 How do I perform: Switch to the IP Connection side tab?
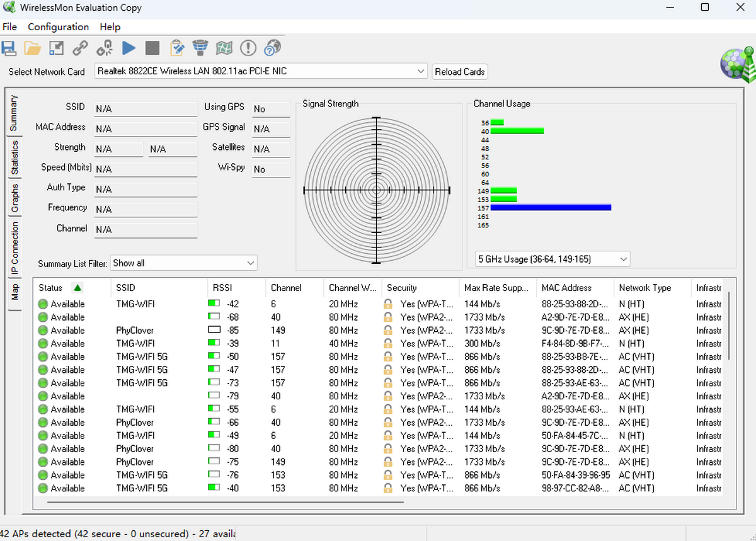pos(14,249)
